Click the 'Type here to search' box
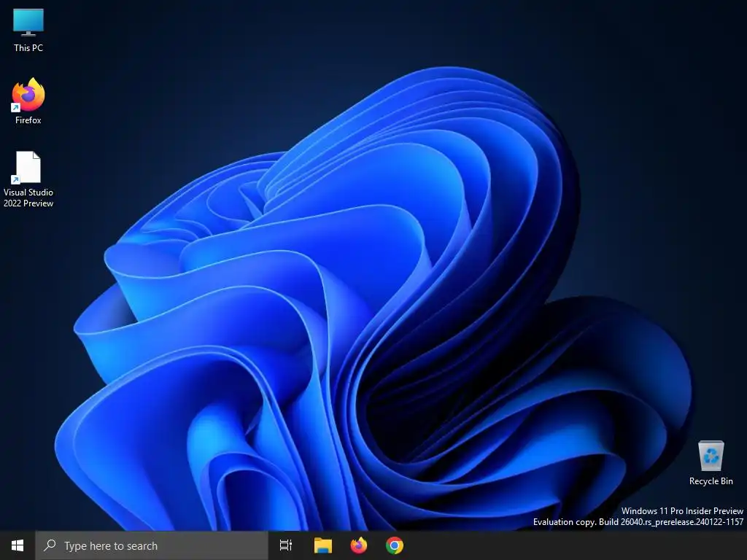 tap(152, 545)
